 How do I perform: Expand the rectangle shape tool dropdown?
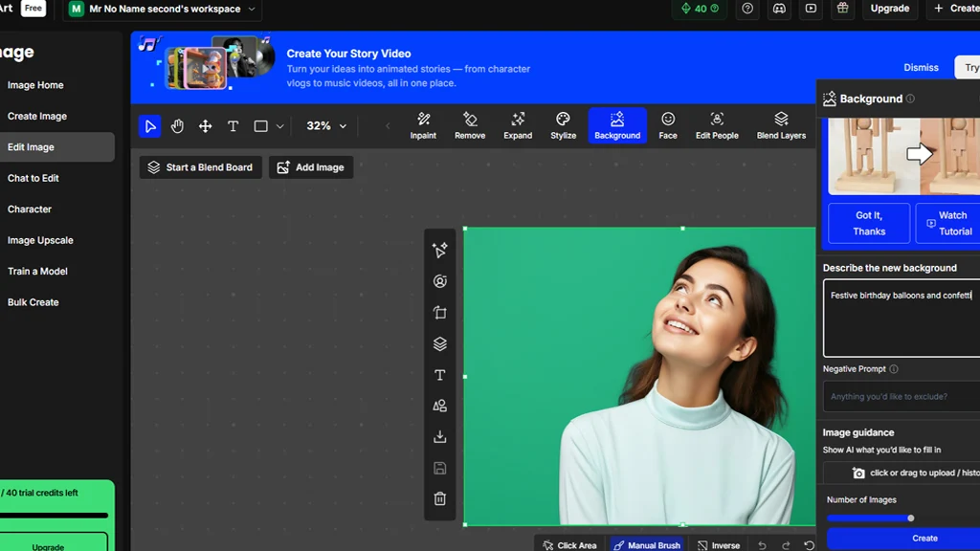pos(280,126)
